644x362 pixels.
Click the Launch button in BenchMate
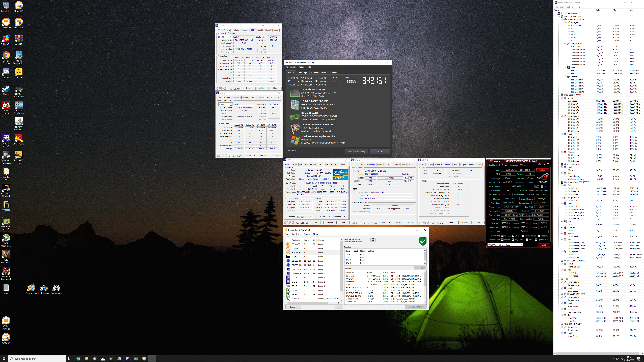pyautogui.click(x=293, y=307)
